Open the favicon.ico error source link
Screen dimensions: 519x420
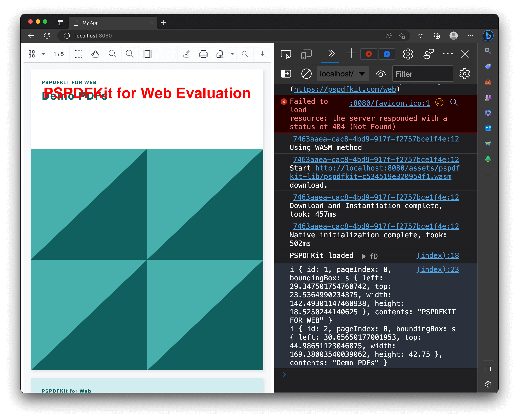pyautogui.click(x=389, y=103)
